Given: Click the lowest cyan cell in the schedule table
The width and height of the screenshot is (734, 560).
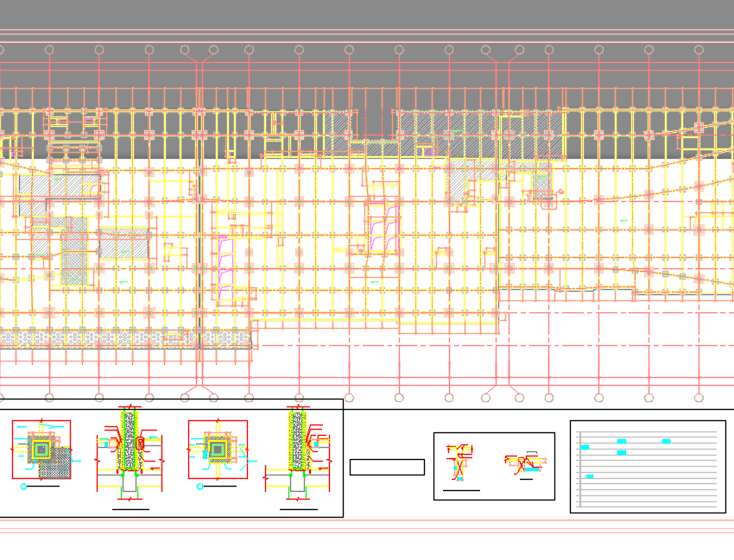Looking at the screenshot, I should (590, 476).
